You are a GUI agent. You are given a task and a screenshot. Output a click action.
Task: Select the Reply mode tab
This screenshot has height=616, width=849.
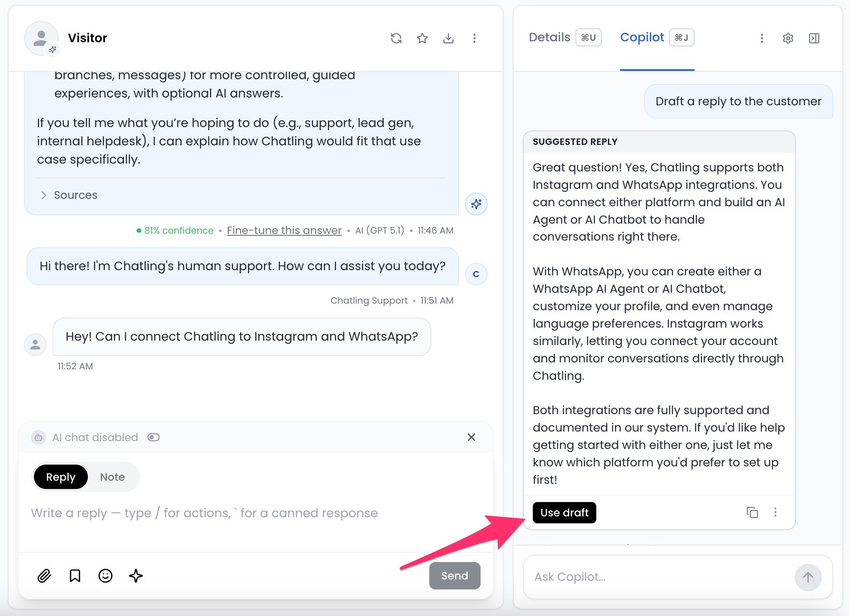click(61, 477)
